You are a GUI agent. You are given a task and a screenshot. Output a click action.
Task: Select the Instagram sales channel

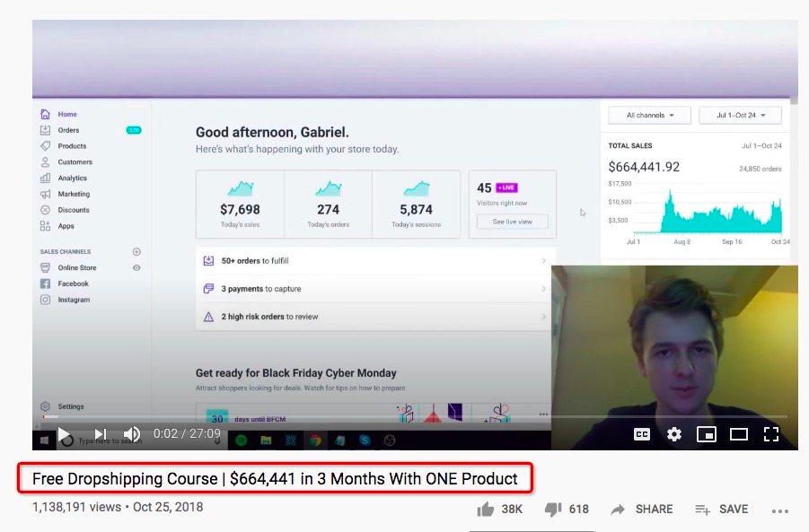tap(74, 300)
